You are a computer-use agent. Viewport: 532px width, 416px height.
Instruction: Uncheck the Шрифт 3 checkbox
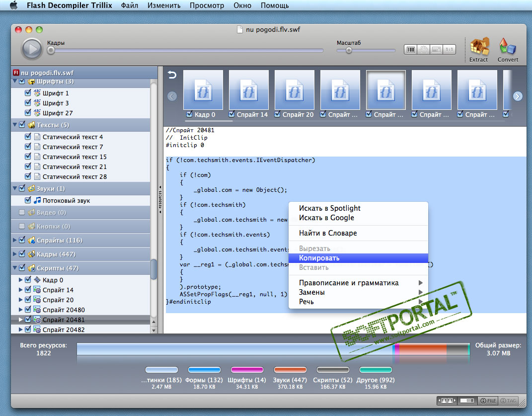28,102
